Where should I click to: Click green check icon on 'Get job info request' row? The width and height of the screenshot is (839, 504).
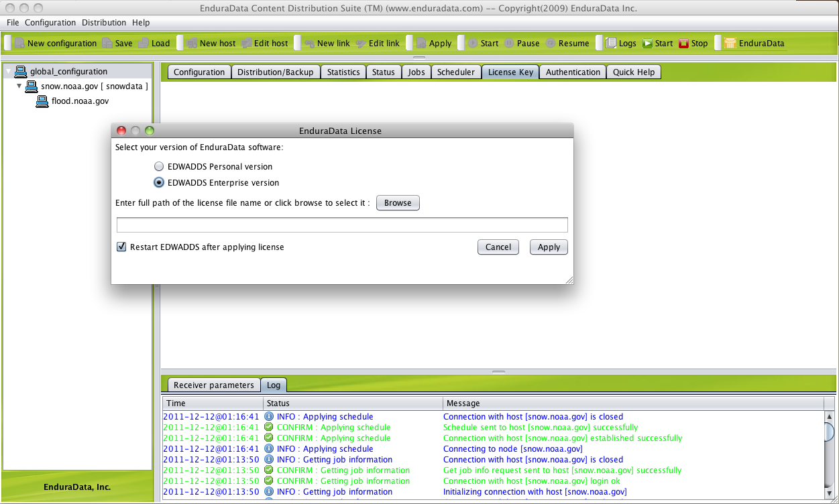pyautogui.click(x=269, y=470)
